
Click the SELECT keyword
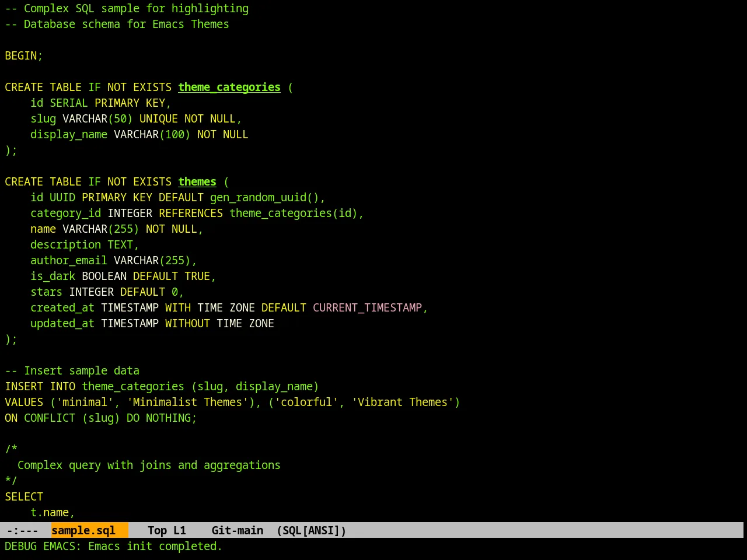pyautogui.click(x=24, y=496)
